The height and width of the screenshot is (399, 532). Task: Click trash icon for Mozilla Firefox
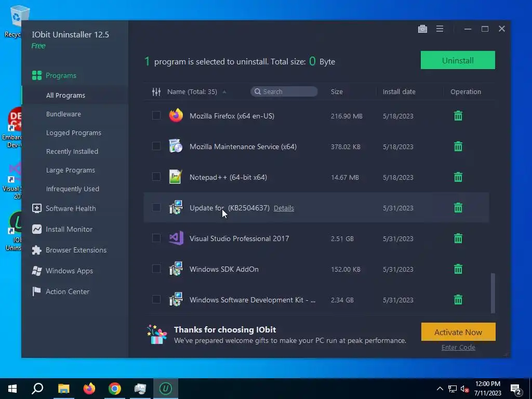pos(458,116)
